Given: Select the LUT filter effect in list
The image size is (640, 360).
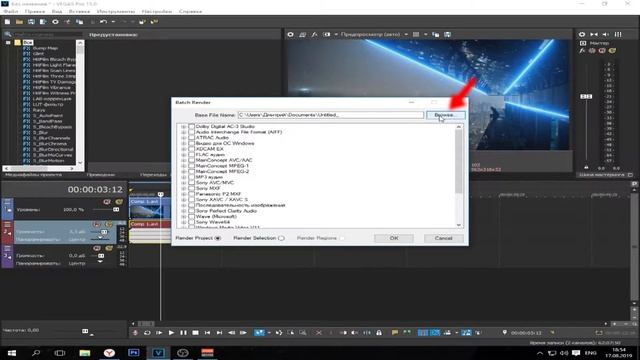Looking at the screenshot, I should [48, 104].
